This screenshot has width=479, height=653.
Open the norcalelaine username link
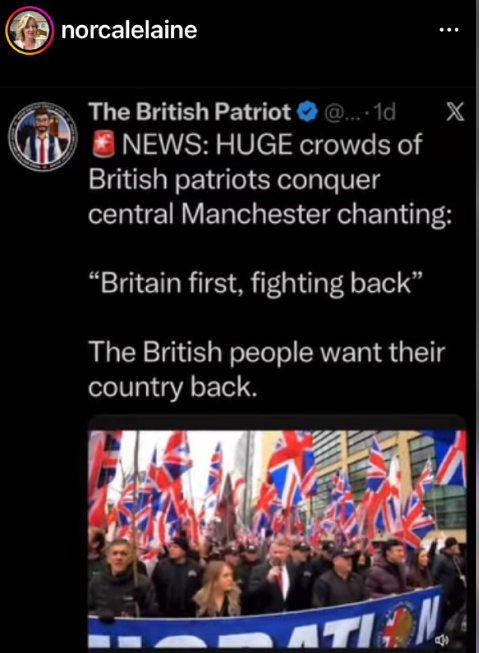coord(129,30)
